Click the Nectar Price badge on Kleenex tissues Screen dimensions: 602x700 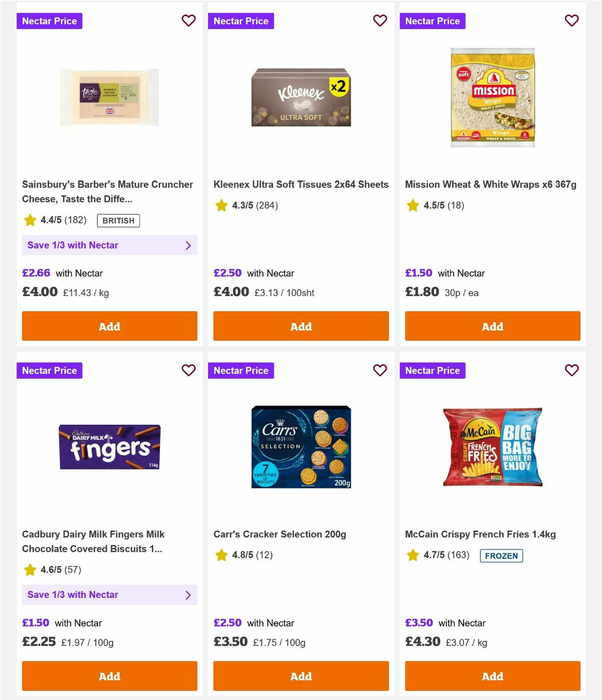241,21
